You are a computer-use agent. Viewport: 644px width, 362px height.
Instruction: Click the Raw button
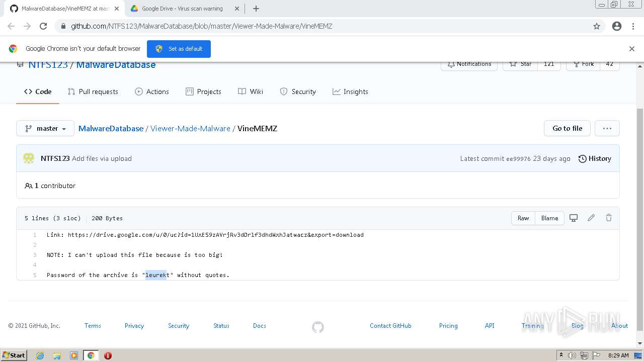point(523,218)
